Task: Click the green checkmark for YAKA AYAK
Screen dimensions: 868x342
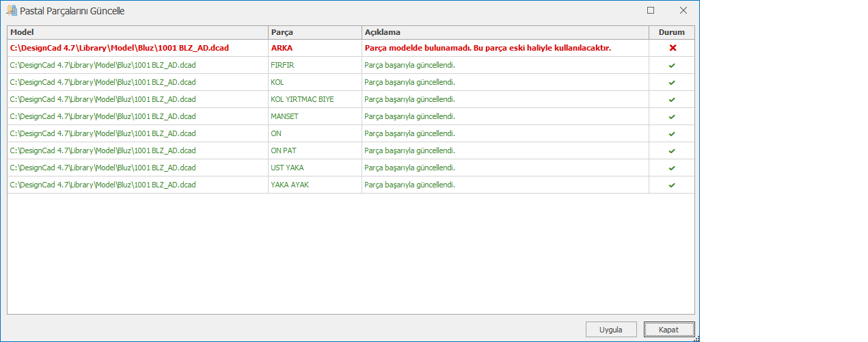Action: coord(672,185)
